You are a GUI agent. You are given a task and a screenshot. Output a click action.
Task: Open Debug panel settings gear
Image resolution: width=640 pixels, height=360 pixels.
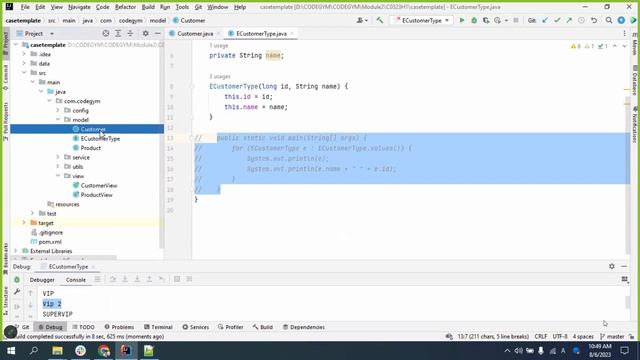[611, 266]
